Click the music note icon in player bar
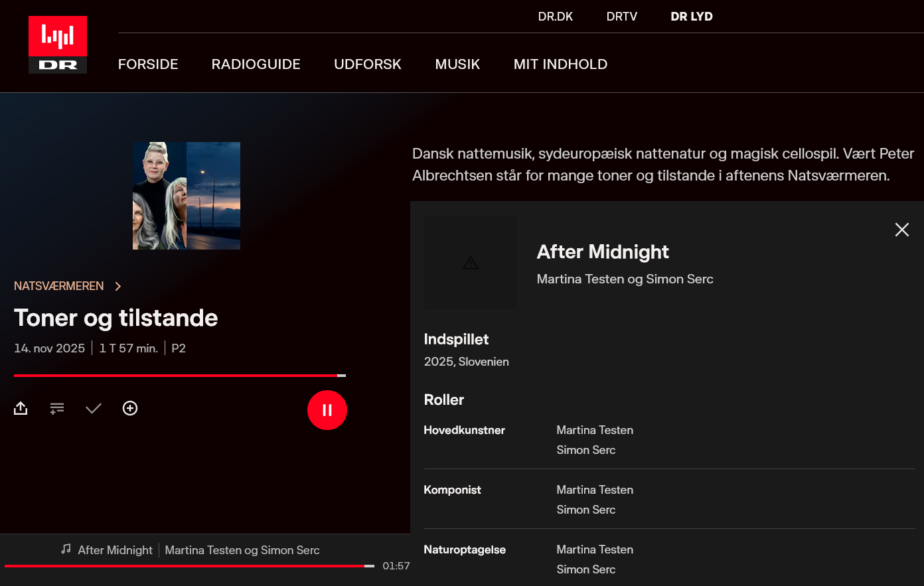Screen dimensions: 924x586 point(66,549)
